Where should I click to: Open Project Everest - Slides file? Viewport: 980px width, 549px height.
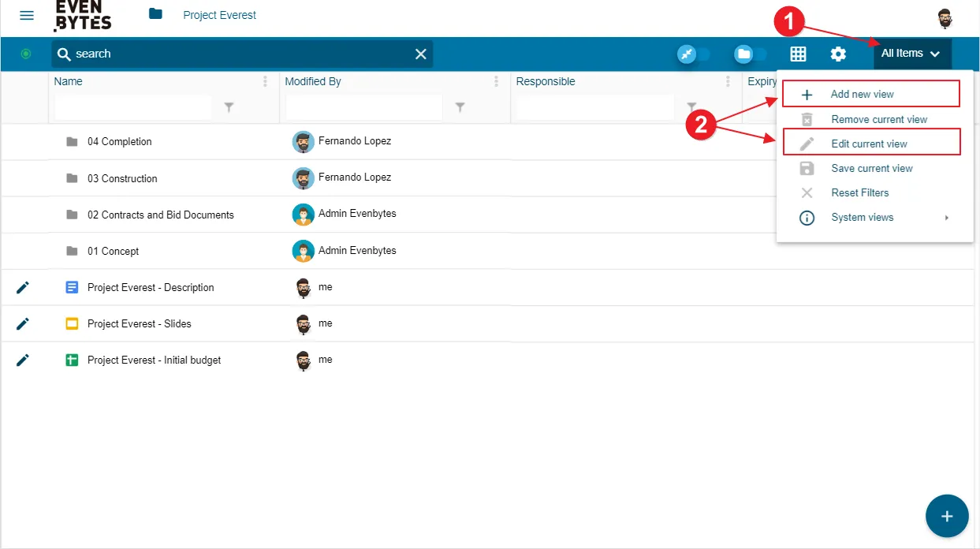point(140,323)
